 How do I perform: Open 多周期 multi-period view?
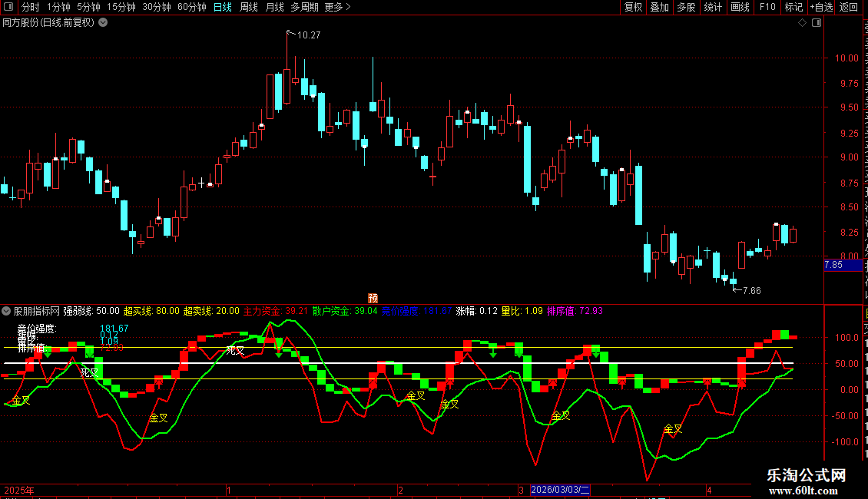[304, 7]
